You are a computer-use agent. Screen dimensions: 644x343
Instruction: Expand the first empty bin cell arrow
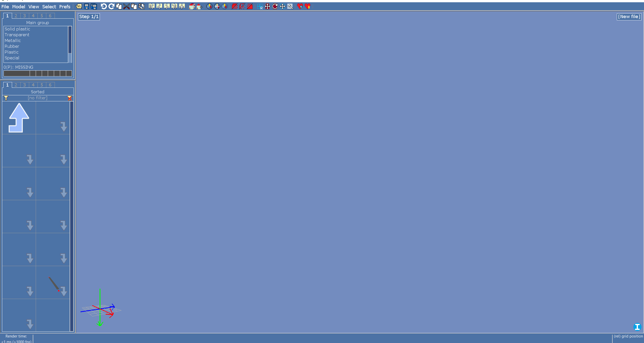tap(64, 127)
